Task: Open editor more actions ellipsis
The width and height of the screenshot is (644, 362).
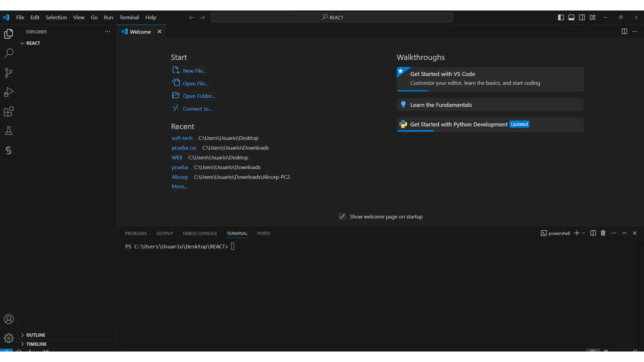Action: point(635,31)
